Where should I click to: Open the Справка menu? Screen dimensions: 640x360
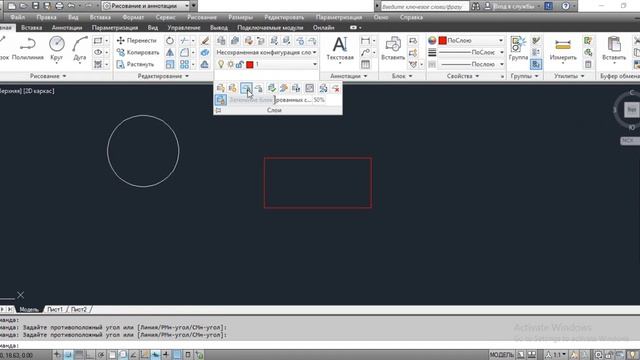[411, 17]
